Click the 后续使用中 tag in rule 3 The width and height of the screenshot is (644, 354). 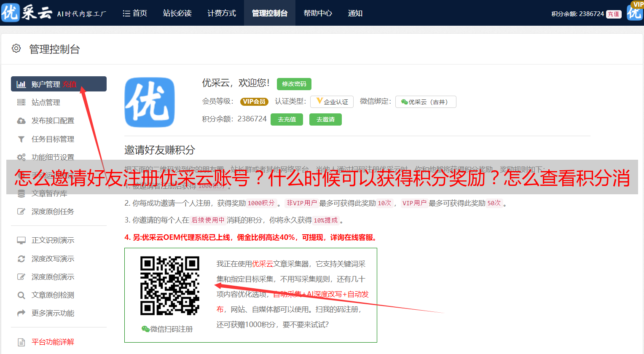(x=208, y=220)
